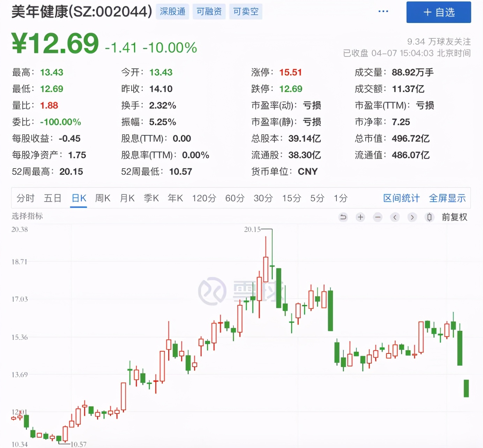
Task: Switch to the 60分 interval tab
Action: click(x=235, y=198)
